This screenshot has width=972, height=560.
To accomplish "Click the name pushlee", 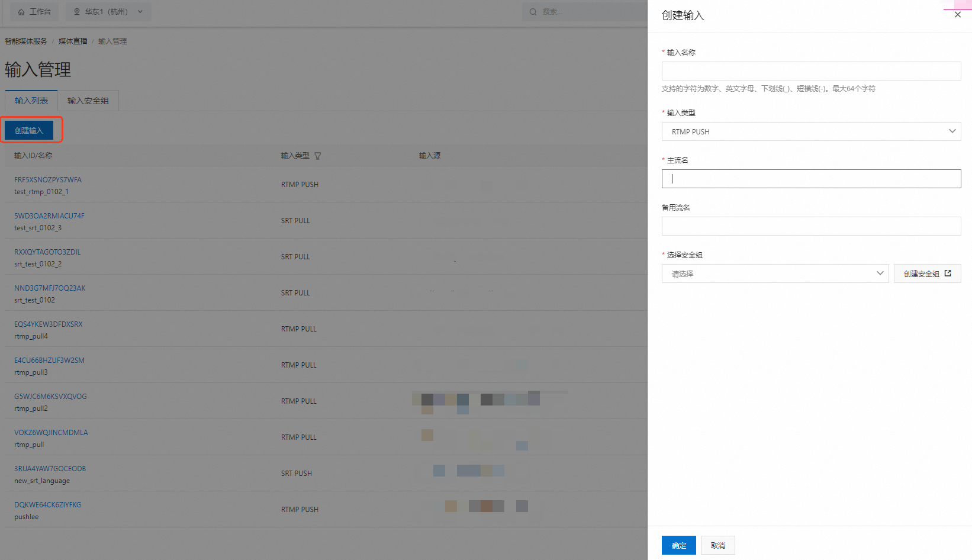I will click(x=27, y=517).
